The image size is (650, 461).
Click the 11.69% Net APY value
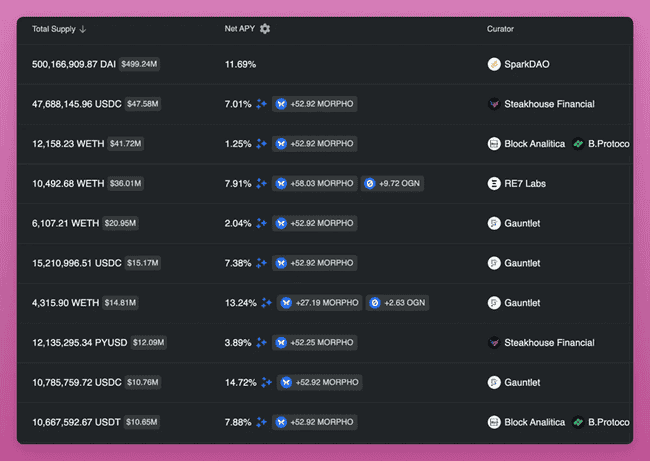(240, 64)
